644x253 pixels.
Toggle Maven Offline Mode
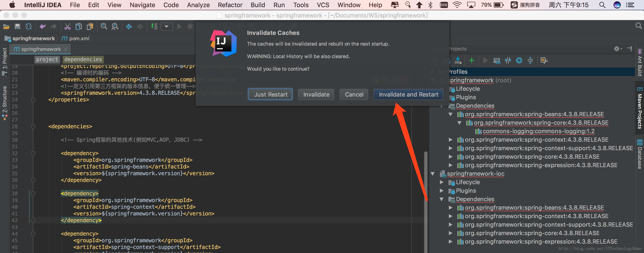pyautogui.click(x=508, y=60)
